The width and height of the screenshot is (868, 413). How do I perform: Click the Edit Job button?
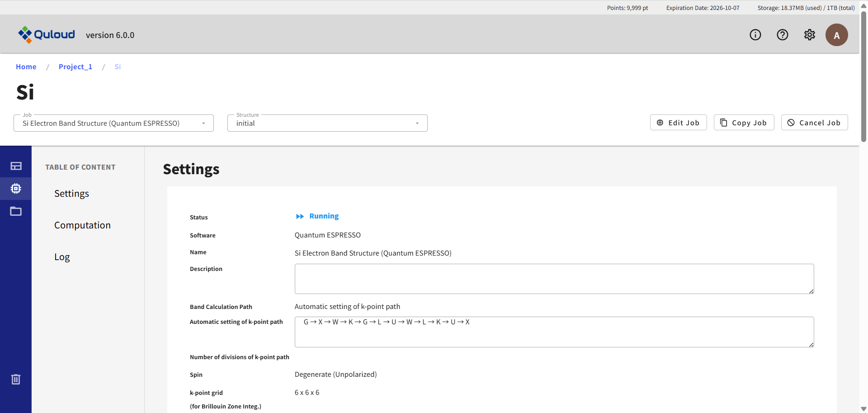coord(678,123)
